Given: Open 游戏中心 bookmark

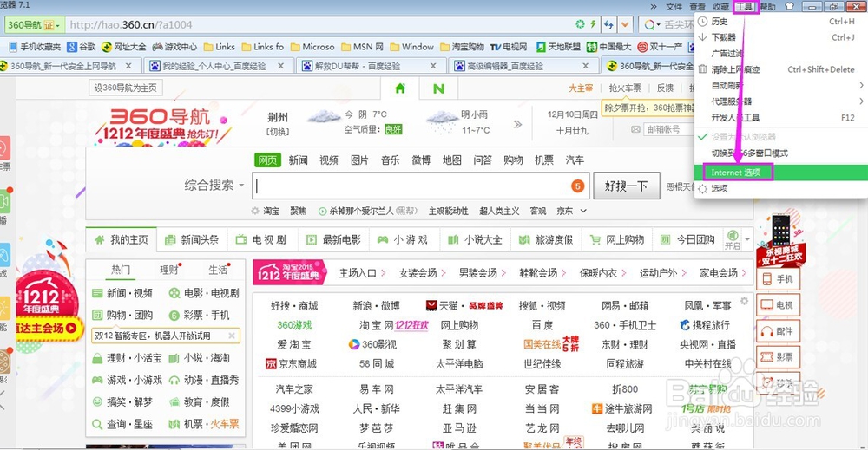Looking at the screenshot, I should [x=174, y=47].
